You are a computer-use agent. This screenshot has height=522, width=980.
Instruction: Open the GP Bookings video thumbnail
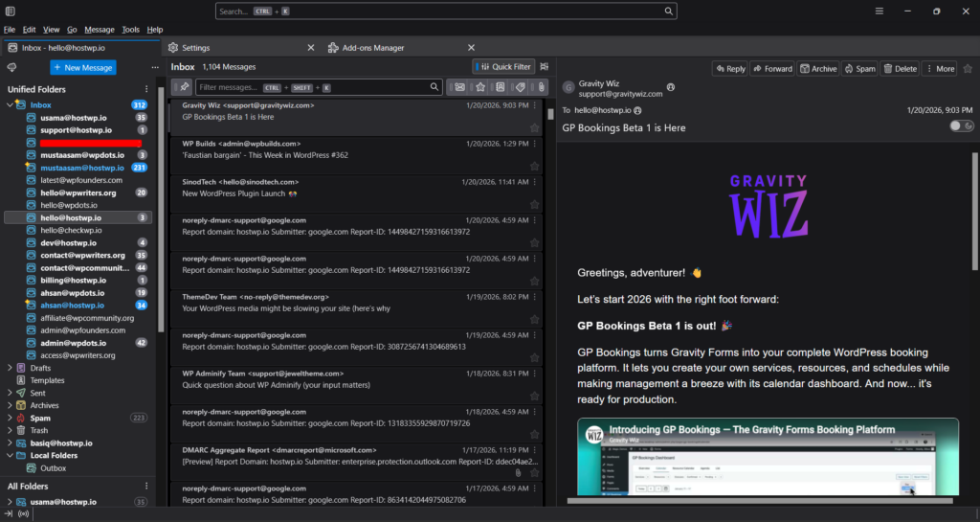768,457
